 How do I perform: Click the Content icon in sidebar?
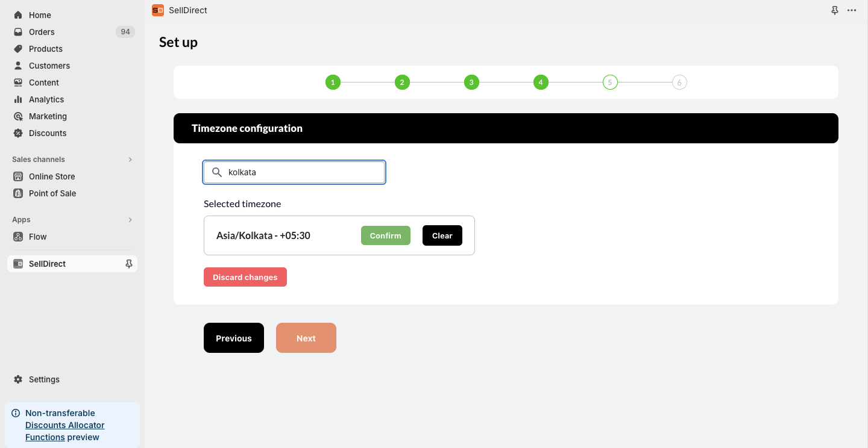pos(18,82)
